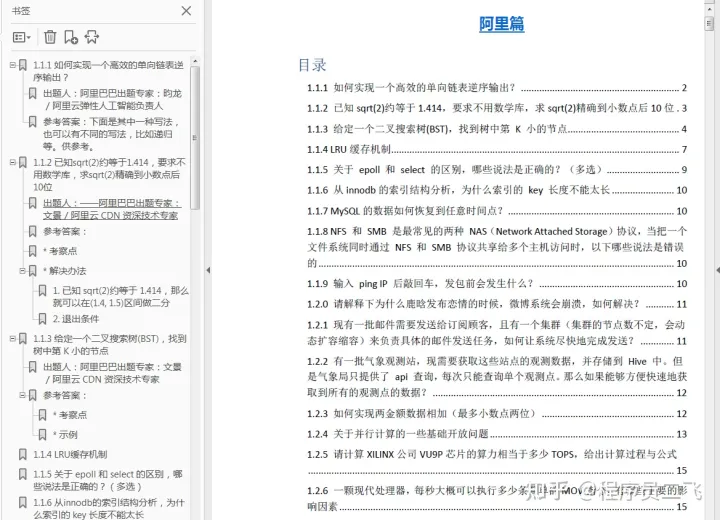
Task: Go to TOC entry 1.2.2 气象观测站
Action: (497, 377)
